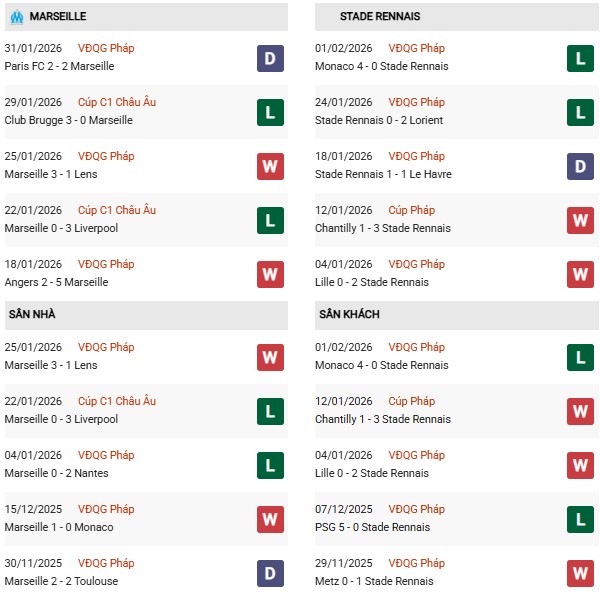Viewport: 600px width, 595px height.
Task: Open the Cúp C1 Châu Âu link dated 29/01/2026
Action: point(118,102)
